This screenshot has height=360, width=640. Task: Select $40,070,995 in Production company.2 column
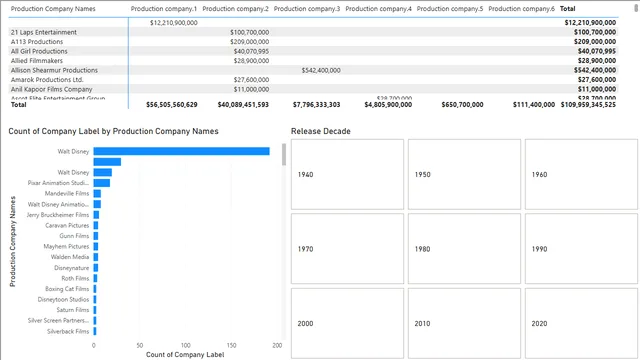pos(251,51)
